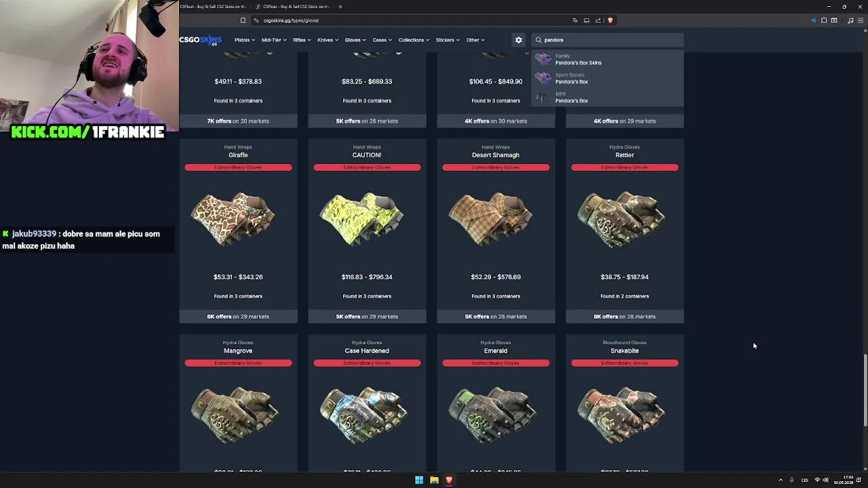The height and width of the screenshot is (488, 868).
Task: Open a new browser tab
Action: click(x=340, y=7)
